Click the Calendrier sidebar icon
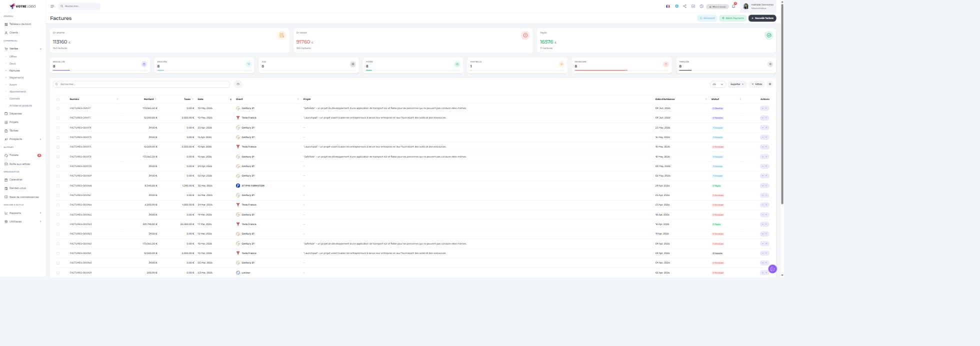This screenshot has width=980, height=346. click(6, 180)
